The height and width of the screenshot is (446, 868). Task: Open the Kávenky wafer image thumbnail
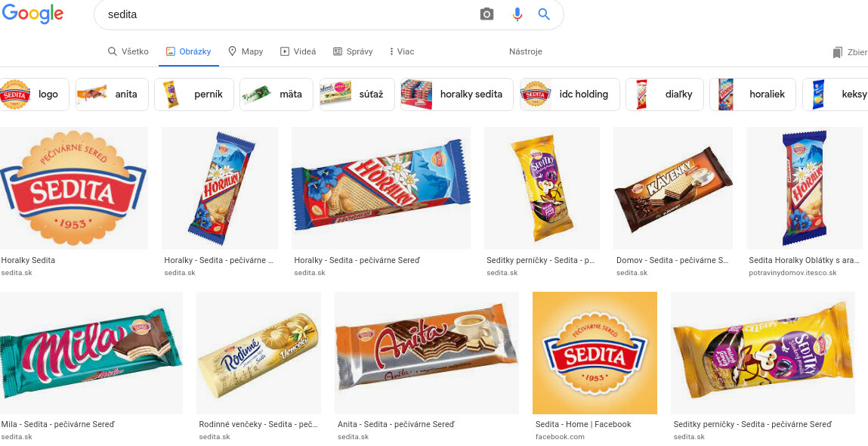click(x=673, y=188)
